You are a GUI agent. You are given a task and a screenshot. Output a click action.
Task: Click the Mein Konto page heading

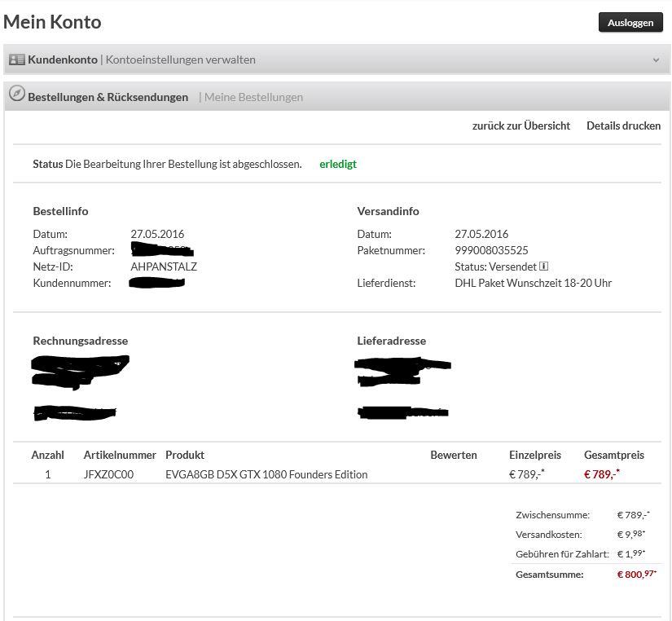coord(52,22)
